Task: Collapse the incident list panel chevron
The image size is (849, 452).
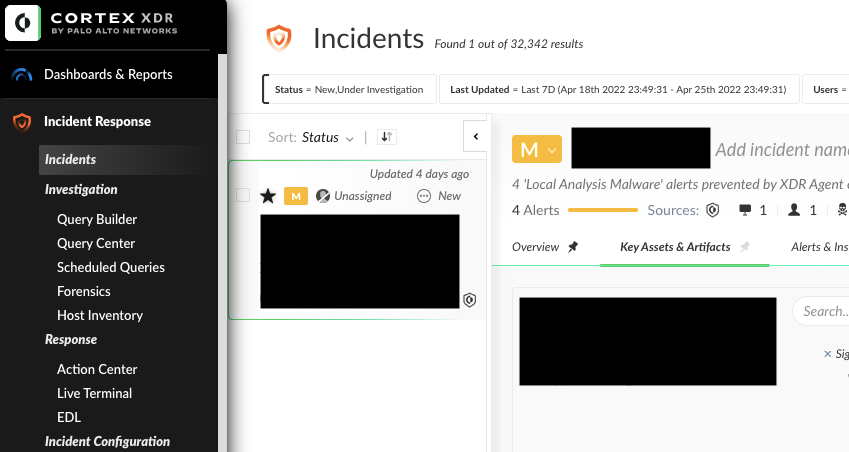Action: tap(476, 136)
